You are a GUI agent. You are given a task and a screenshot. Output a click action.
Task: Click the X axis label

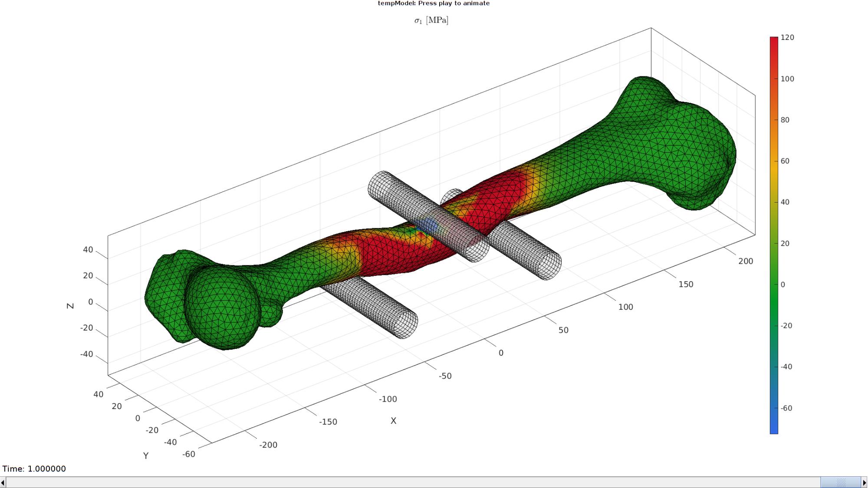(x=393, y=421)
